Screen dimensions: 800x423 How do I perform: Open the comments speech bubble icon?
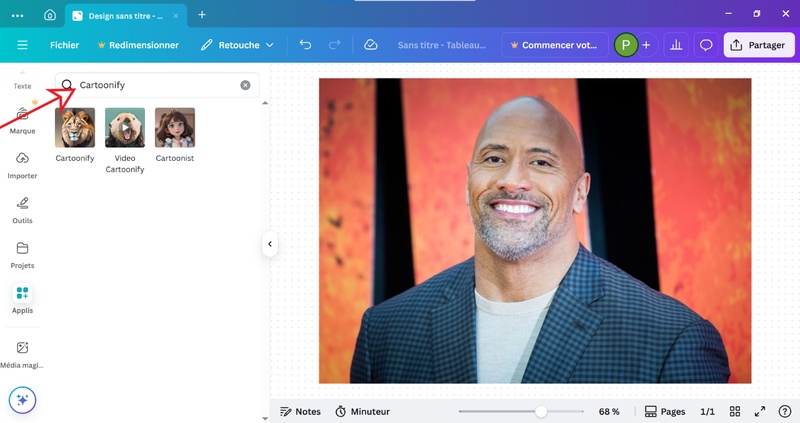706,45
